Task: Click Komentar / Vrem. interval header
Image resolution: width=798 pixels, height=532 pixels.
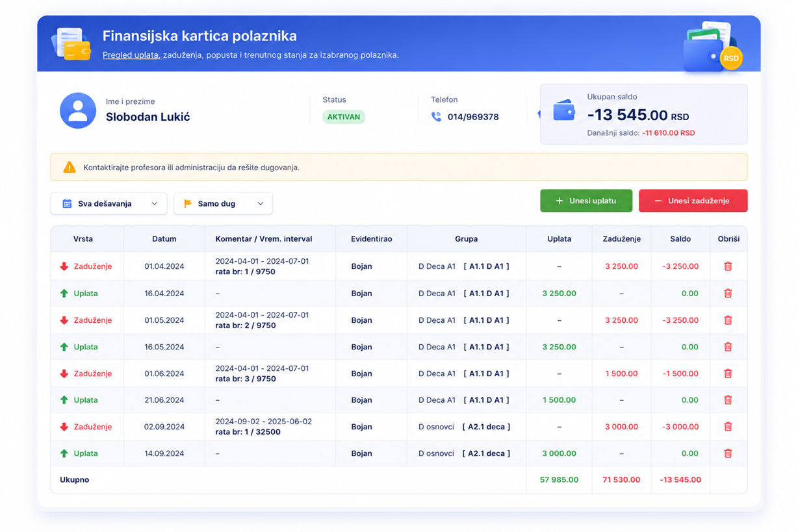Action: 264,239
